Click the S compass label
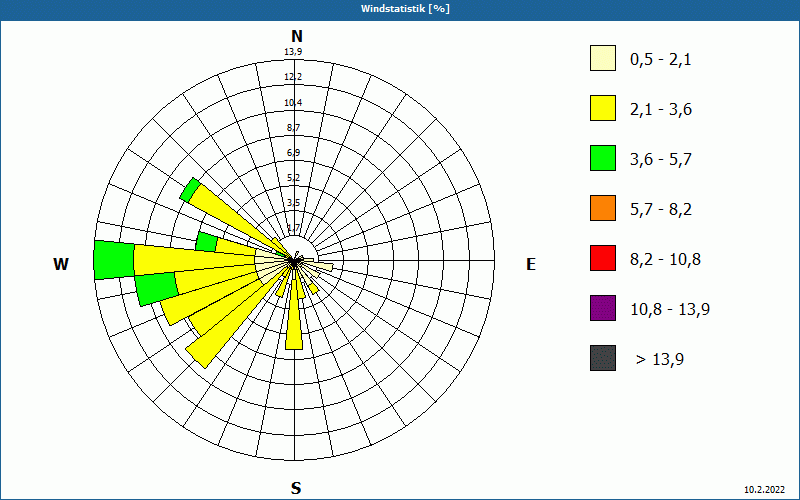The height and width of the screenshot is (500, 800). pyautogui.click(x=296, y=488)
